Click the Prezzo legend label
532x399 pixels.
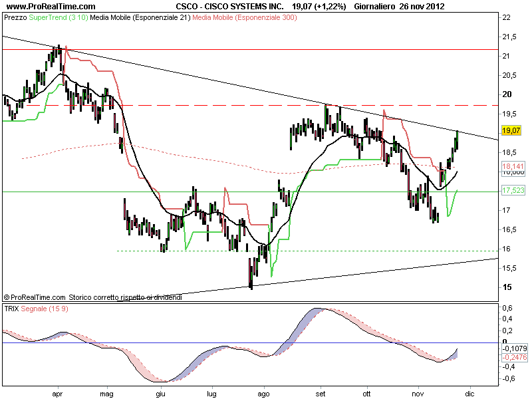(x=15, y=17)
